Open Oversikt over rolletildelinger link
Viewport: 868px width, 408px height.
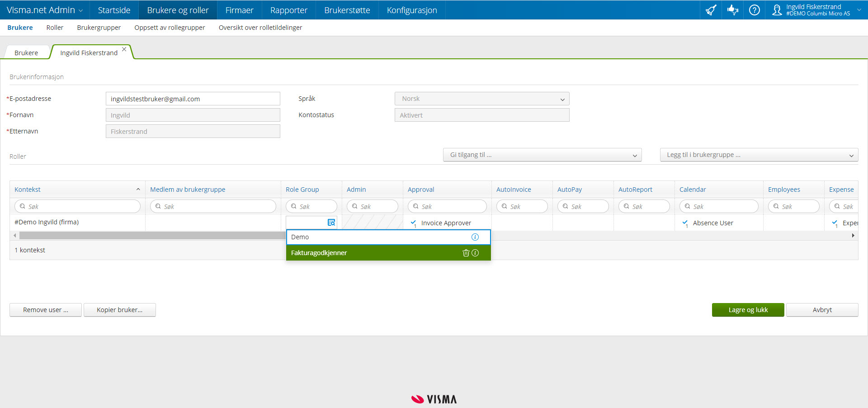coord(260,28)
